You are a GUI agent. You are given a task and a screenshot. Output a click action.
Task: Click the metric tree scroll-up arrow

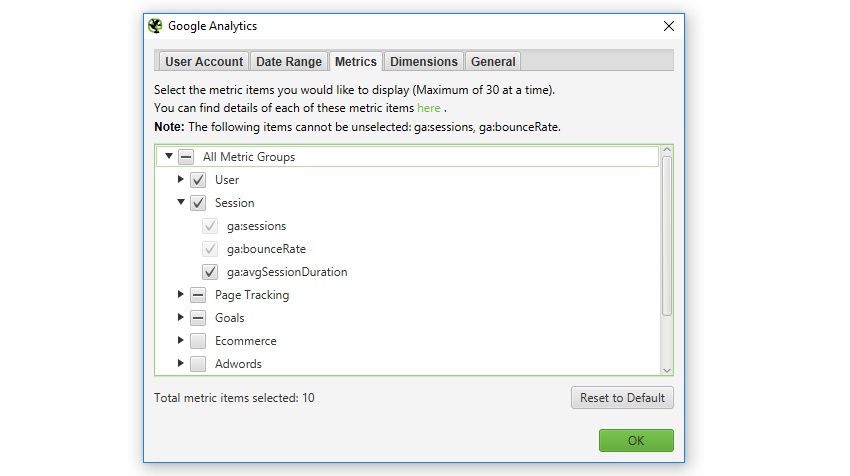pyautogui.click(x=667, y=150)
